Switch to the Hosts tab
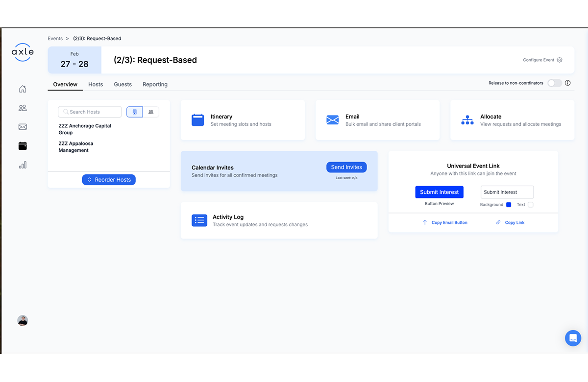Image resolution: width=588 pixels, height=382 pixels. (96, 84)
